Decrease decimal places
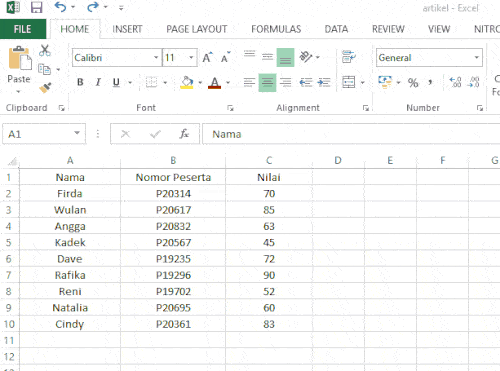This screenshot has height=371, width=500. (x=474, y=82)
